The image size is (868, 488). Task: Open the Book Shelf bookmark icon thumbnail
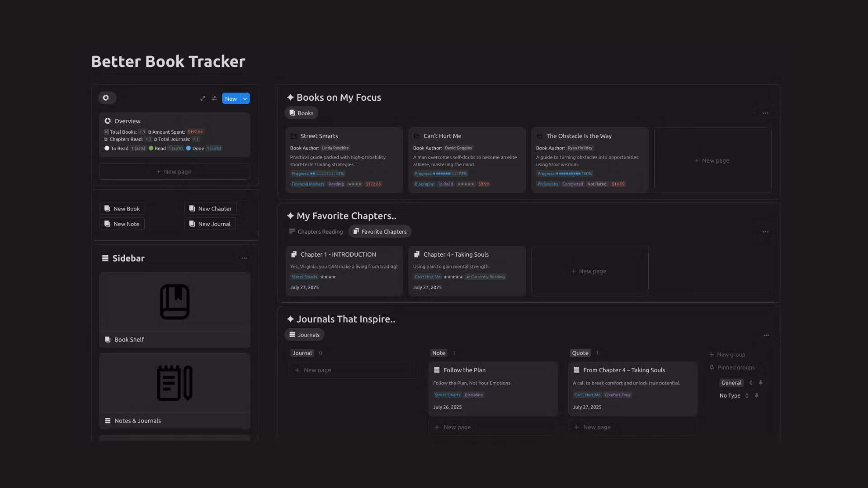pyautogui.click(x=175, y=302)
